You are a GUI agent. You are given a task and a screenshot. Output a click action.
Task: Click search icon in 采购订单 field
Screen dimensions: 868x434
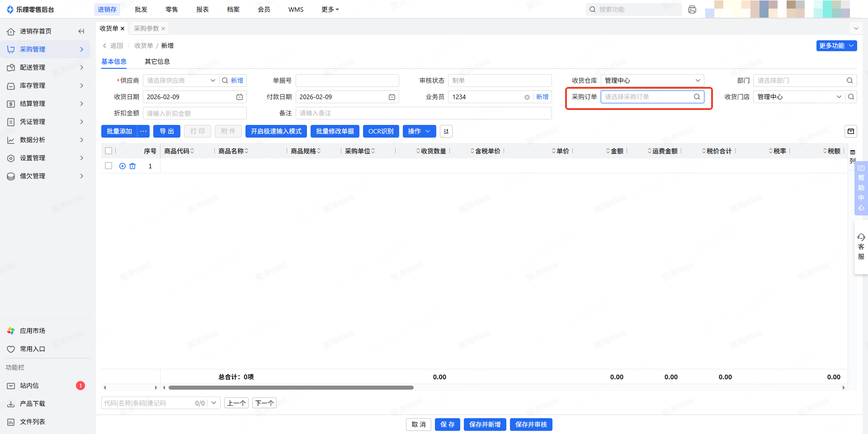[x=697, y=97]
